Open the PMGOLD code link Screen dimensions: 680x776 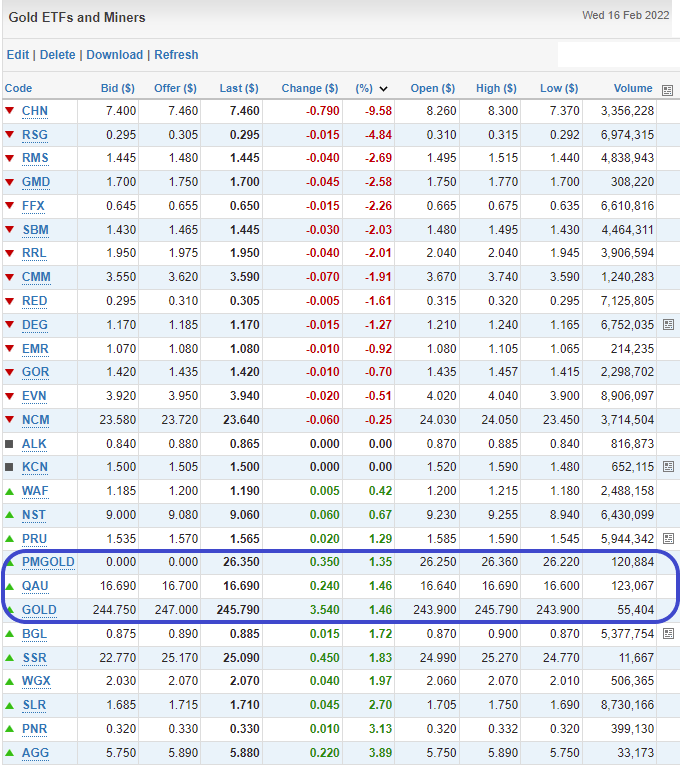tap(48, 562)
